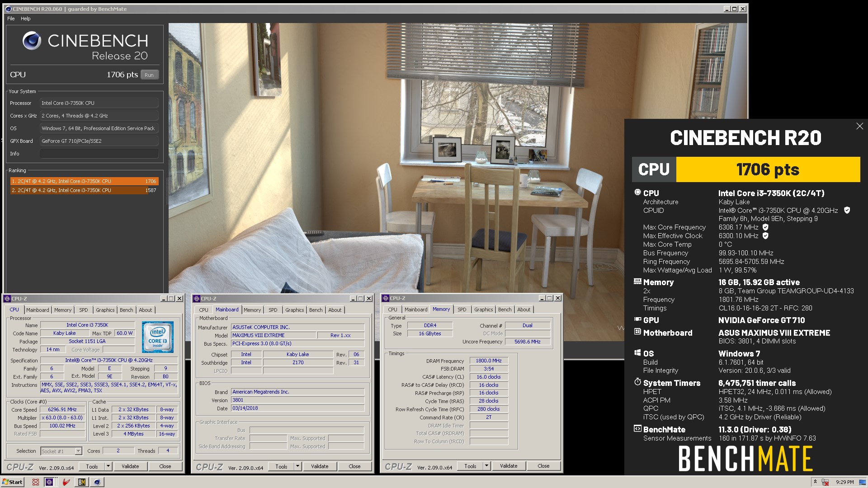Click the DRAM Frequency value 1800.0 MHz
The width and height of the screenshot is (868, 488).
click(489, 361)
